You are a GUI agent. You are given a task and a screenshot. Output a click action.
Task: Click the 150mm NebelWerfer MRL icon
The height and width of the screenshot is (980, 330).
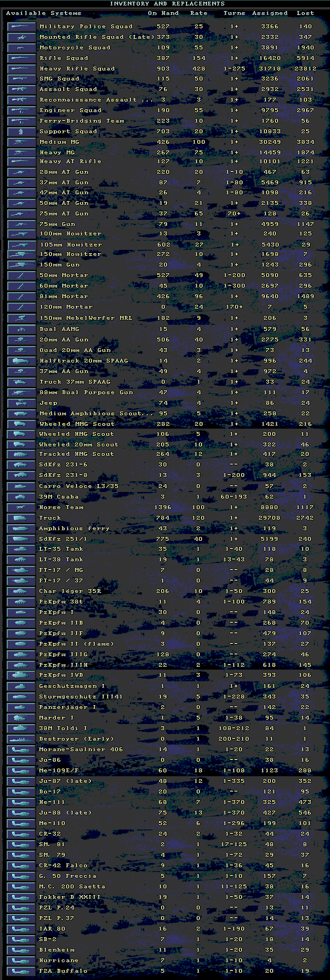[22, 318]
